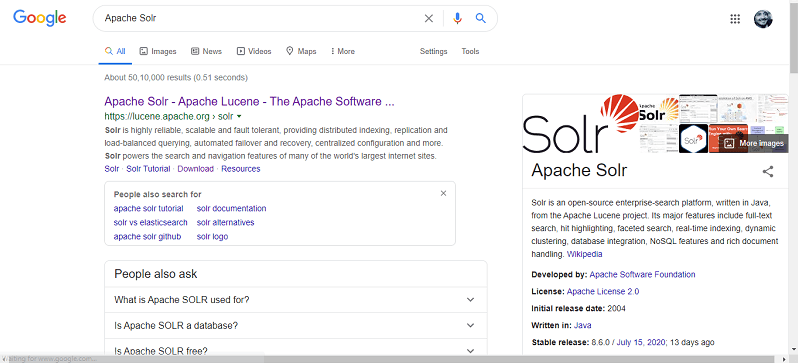This screenshot has height=363, width=798.
Task: Open the Google apps grid
Action: (735, 19)
